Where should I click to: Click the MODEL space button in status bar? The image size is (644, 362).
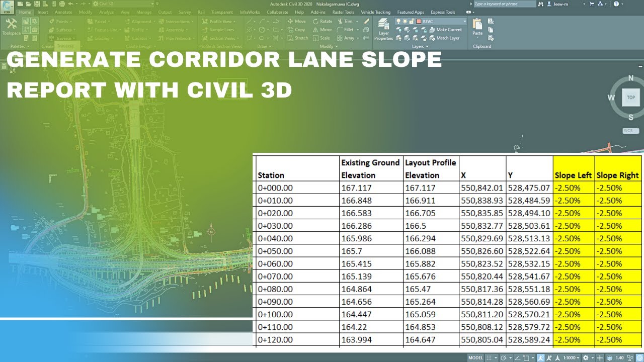point(475,358)
